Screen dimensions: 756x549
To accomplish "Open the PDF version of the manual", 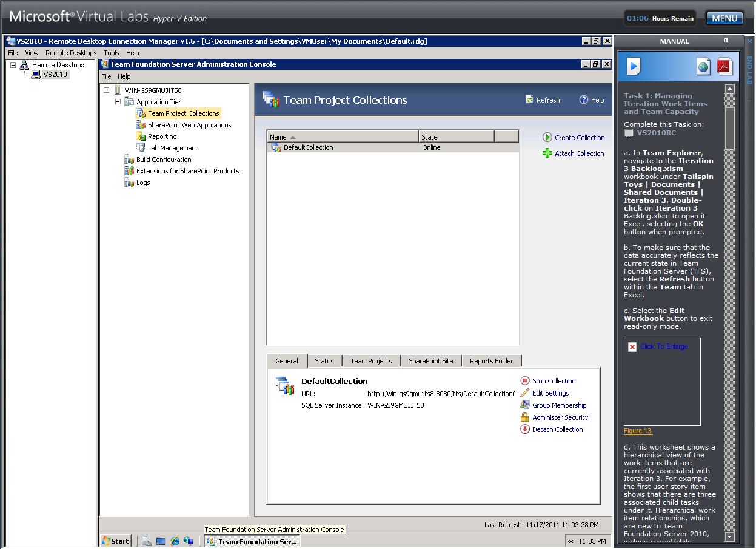I will pyautogui.click(x=724, y=67).
